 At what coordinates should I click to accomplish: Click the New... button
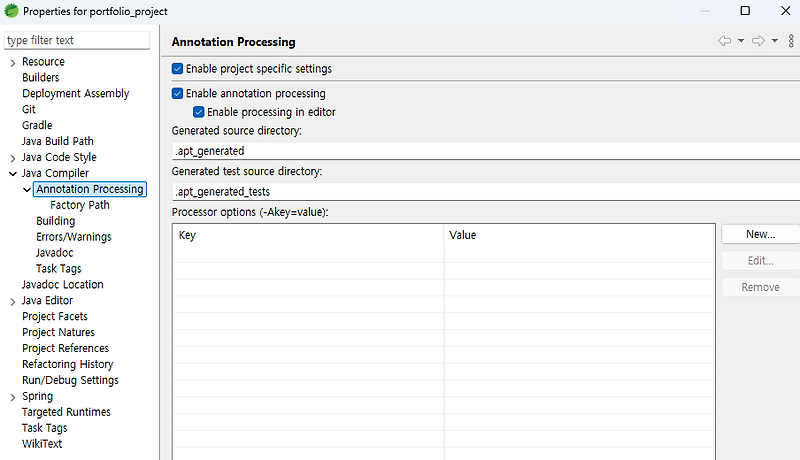point(760,234)
